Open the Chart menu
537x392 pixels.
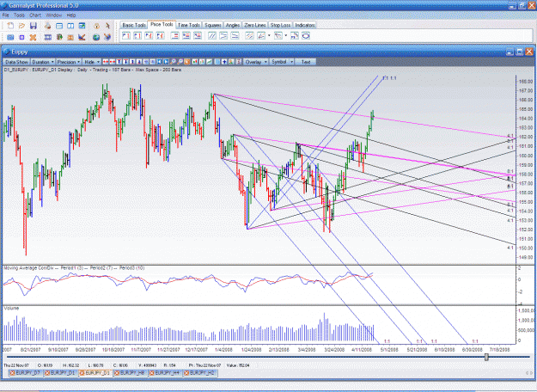pos(35,15)
